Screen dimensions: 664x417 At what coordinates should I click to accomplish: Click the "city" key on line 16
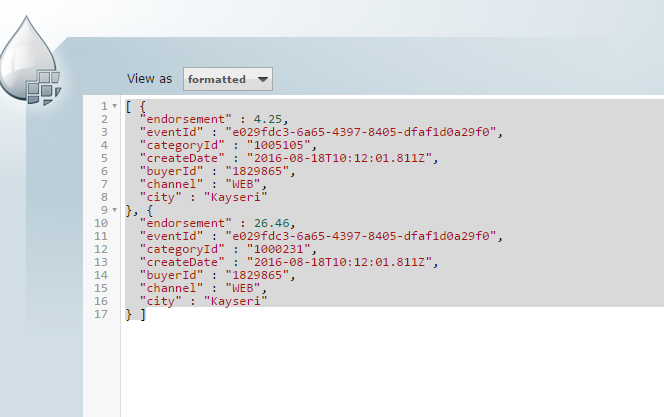coord(160,301)
